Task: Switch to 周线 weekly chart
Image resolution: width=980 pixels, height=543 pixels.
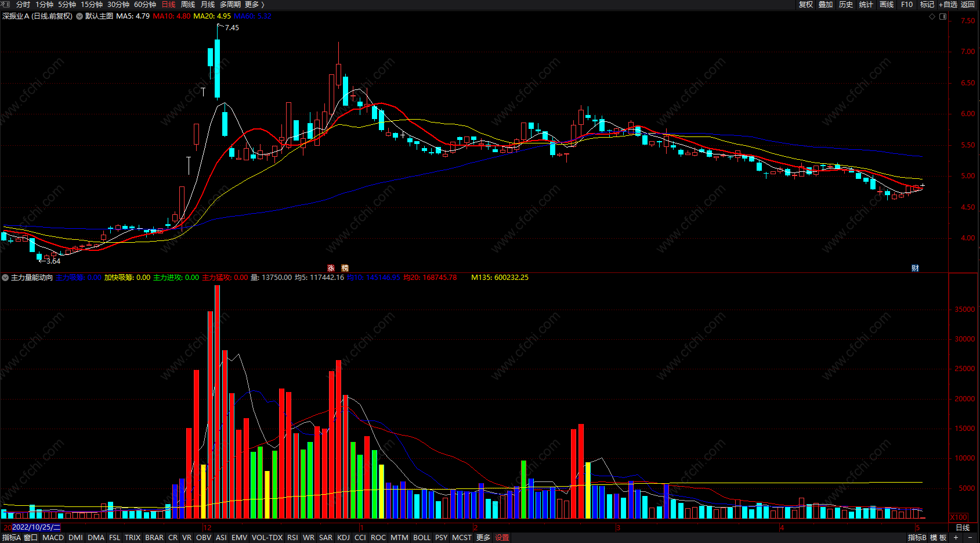Action: coord(188,5)
